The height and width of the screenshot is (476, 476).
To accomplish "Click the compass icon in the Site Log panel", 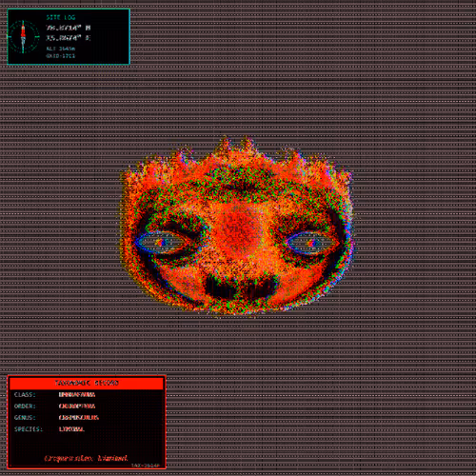I will tap(23, 37).
